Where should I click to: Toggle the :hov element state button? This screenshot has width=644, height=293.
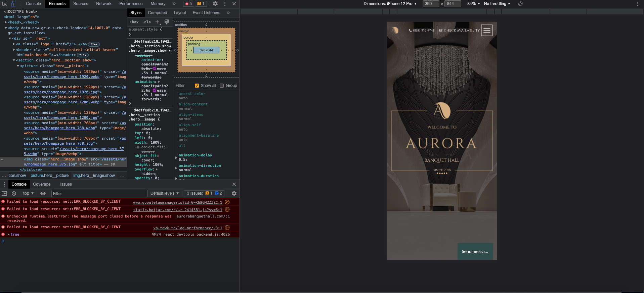click(134, 22)
